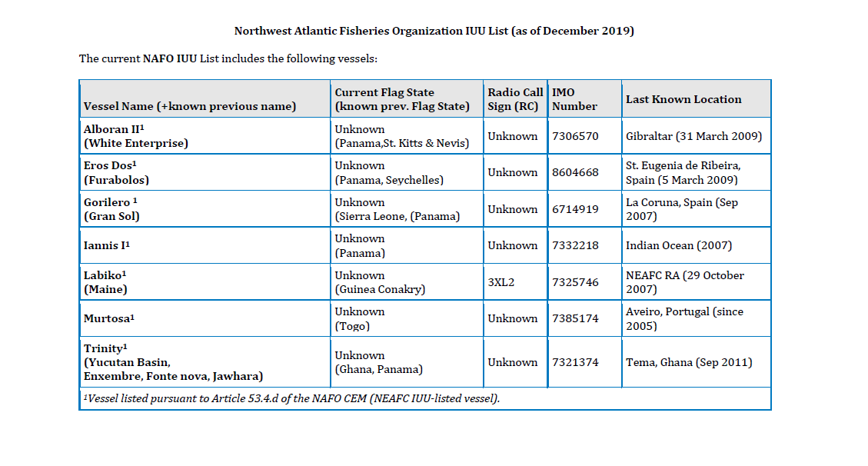Select the Gibraltar (31 March 2009) location cell

[x=697, y=135]
